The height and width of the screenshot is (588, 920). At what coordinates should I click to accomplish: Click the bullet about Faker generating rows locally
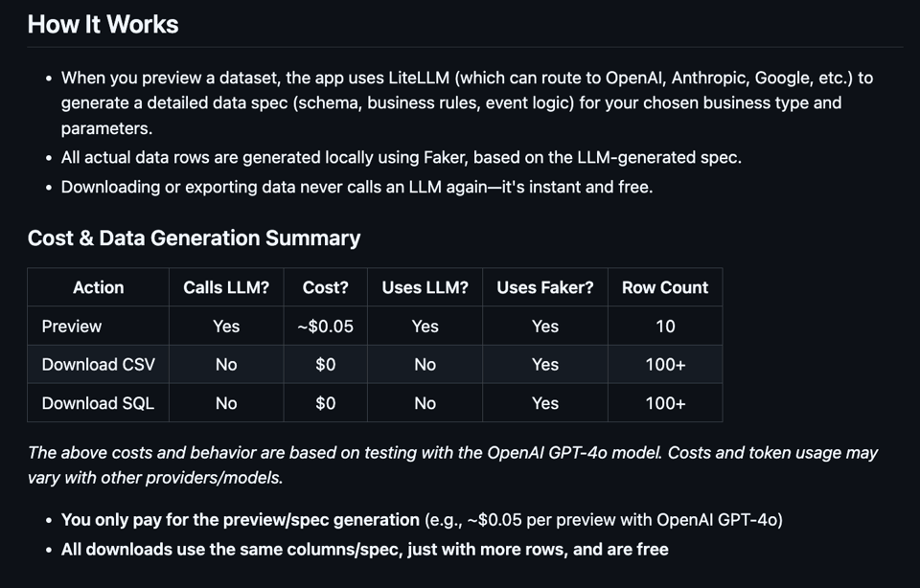(x=401, y=157)
